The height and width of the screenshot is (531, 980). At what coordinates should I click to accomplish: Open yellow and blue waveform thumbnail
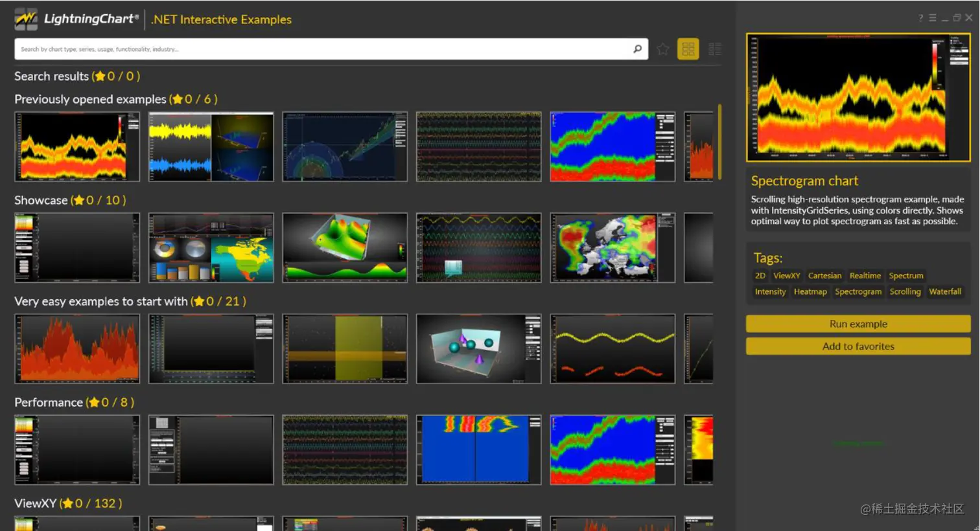211,146
